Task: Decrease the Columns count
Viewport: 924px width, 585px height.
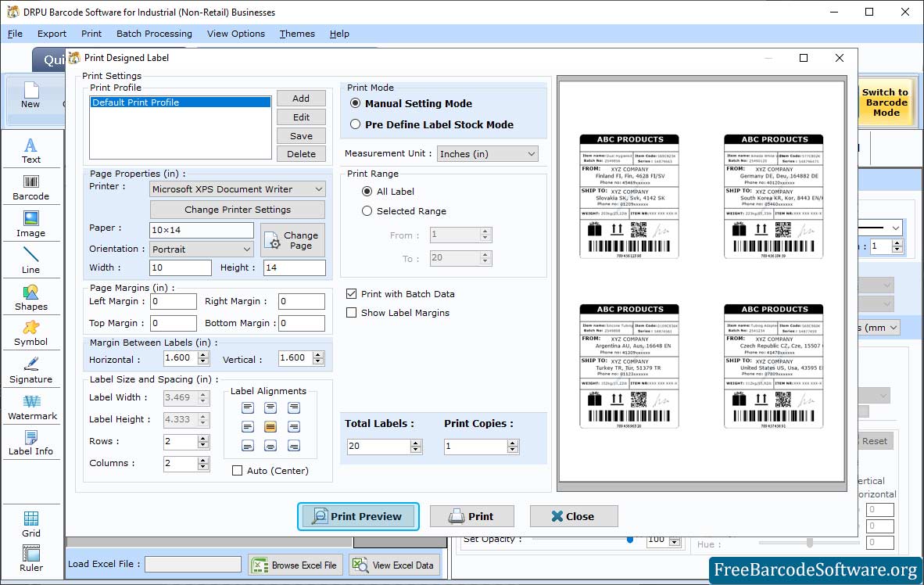Action: [203, 467]
